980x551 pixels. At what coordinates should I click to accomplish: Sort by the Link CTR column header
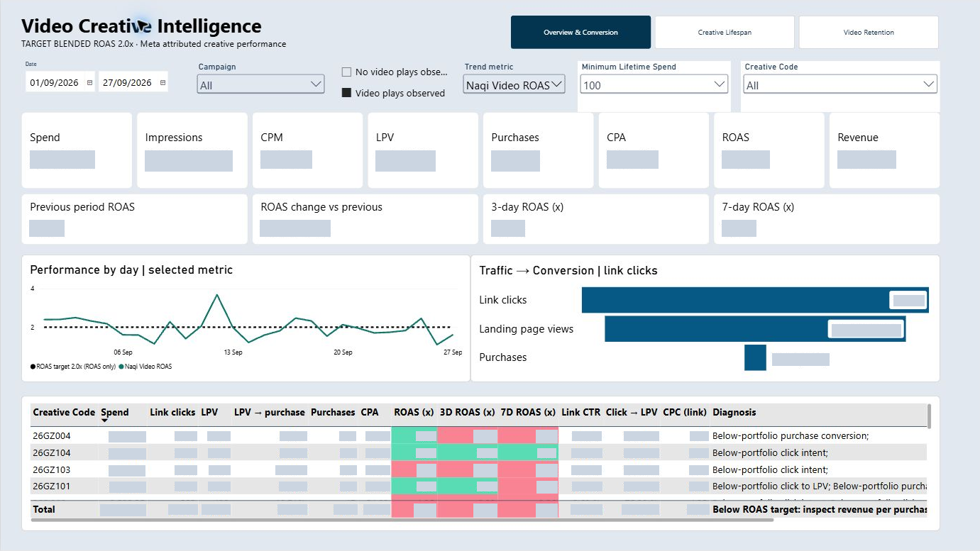580,412
